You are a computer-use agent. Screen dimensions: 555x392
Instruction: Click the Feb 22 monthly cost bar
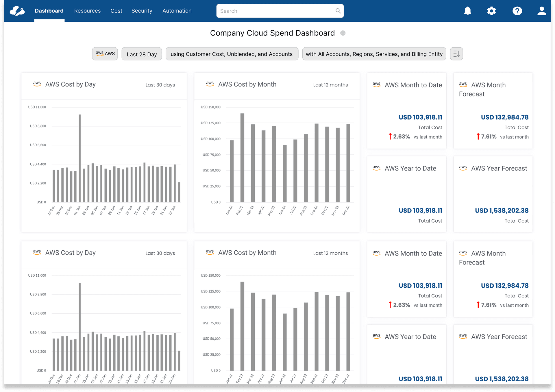tap(242, 158)
